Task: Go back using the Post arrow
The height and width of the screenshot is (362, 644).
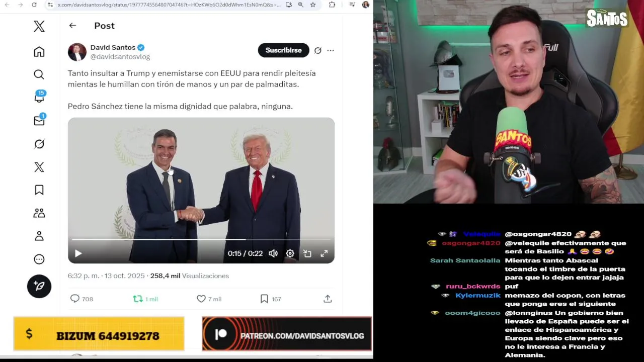Action: pyautogui.click(x=72, y=25)
